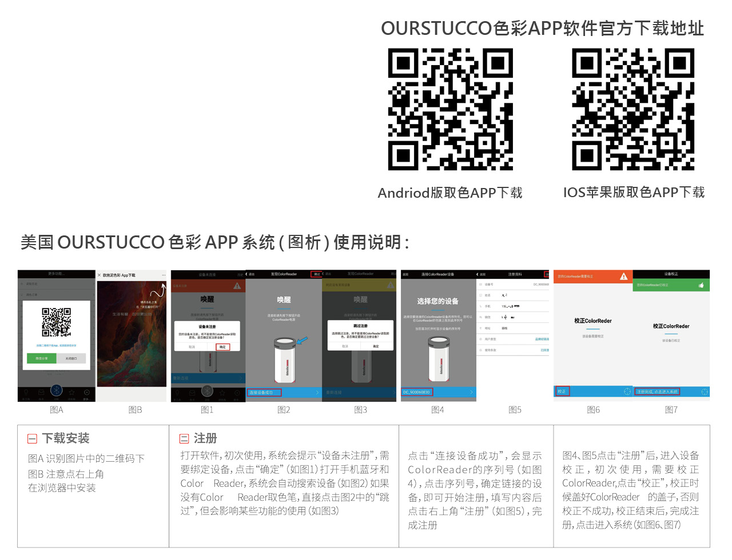Tap the 姓名 field in the 注册资料 form

coord(512,295)
